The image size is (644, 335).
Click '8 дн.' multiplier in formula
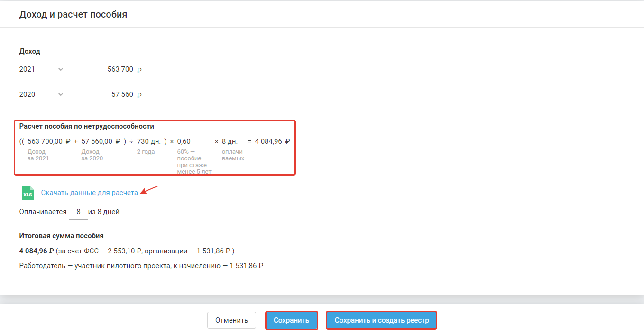231,141
